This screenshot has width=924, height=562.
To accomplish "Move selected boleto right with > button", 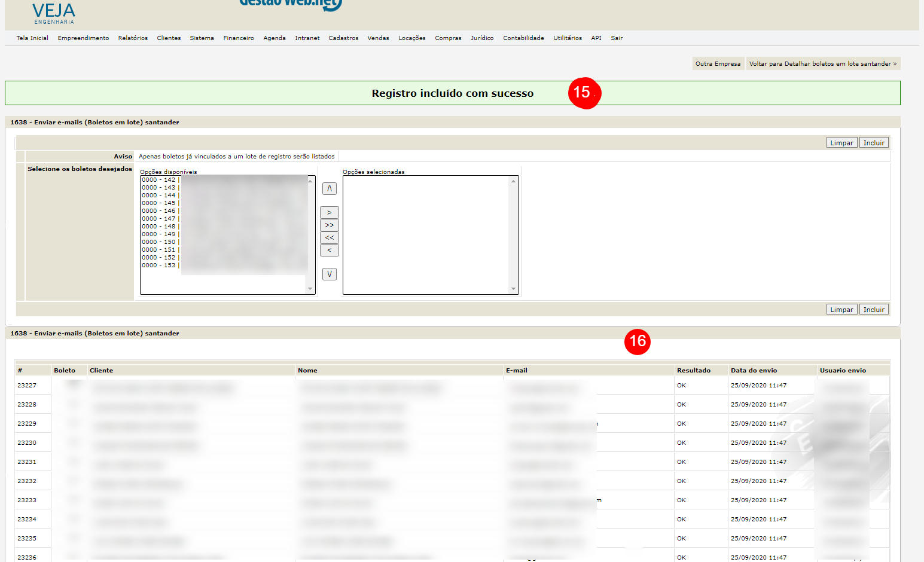I will (x=329, y=213).
